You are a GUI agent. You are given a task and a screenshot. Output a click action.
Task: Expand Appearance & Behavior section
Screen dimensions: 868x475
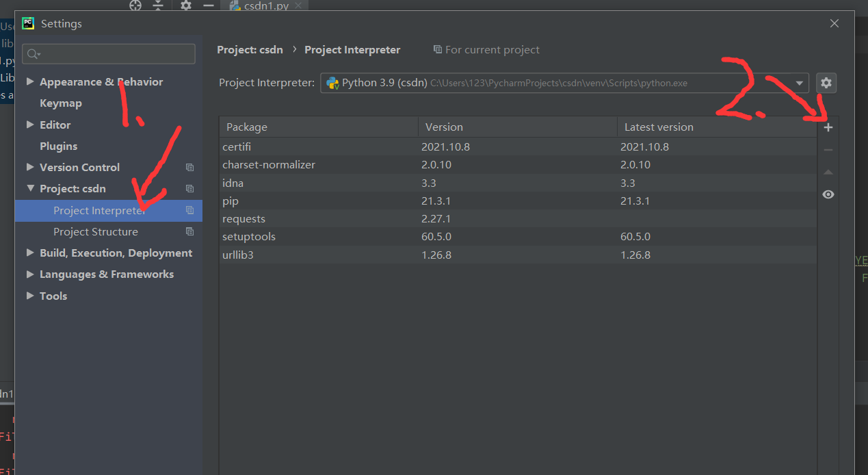pos(30,81)
